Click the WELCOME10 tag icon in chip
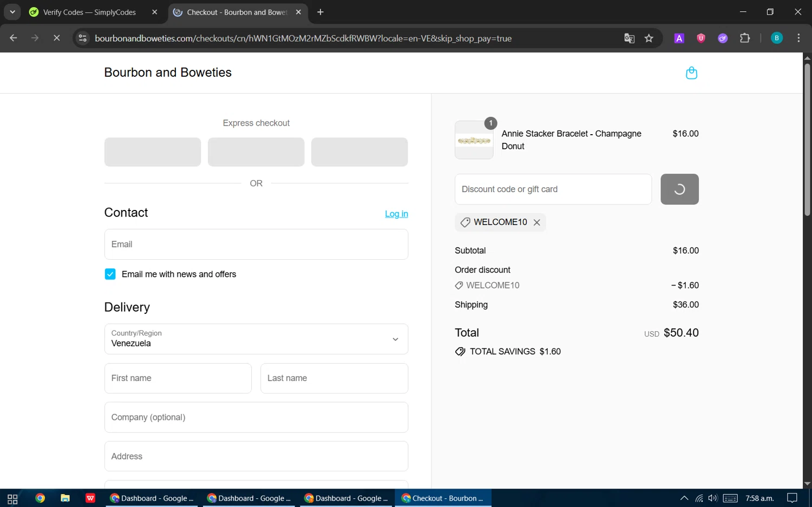 pyautogui.click(x=465, y=222)
